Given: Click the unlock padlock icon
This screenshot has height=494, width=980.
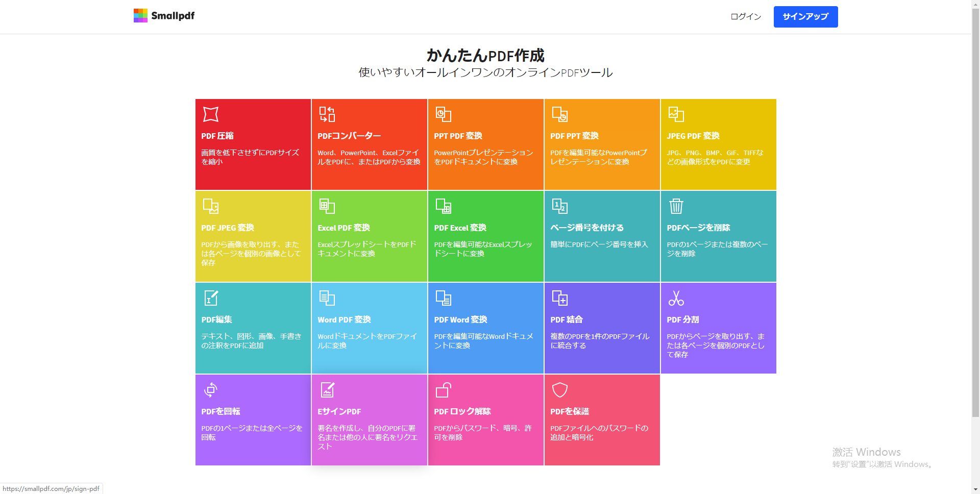Looking at the screenshot, I should click(444, 390).
